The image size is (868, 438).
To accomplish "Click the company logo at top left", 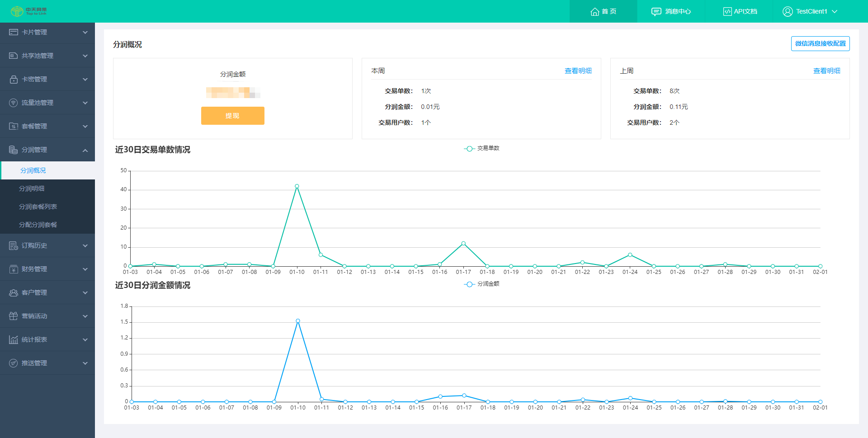I will pyautogui.click(x=29, y=11).
